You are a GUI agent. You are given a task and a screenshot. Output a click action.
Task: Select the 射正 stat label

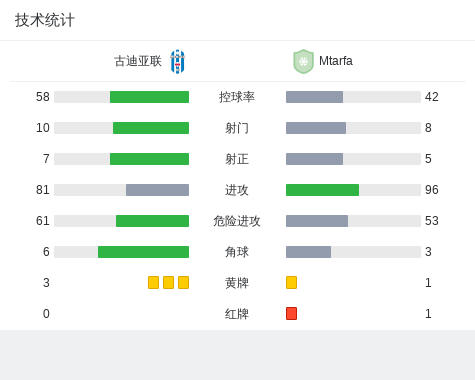pyautogui.click(x=237, y=159)
